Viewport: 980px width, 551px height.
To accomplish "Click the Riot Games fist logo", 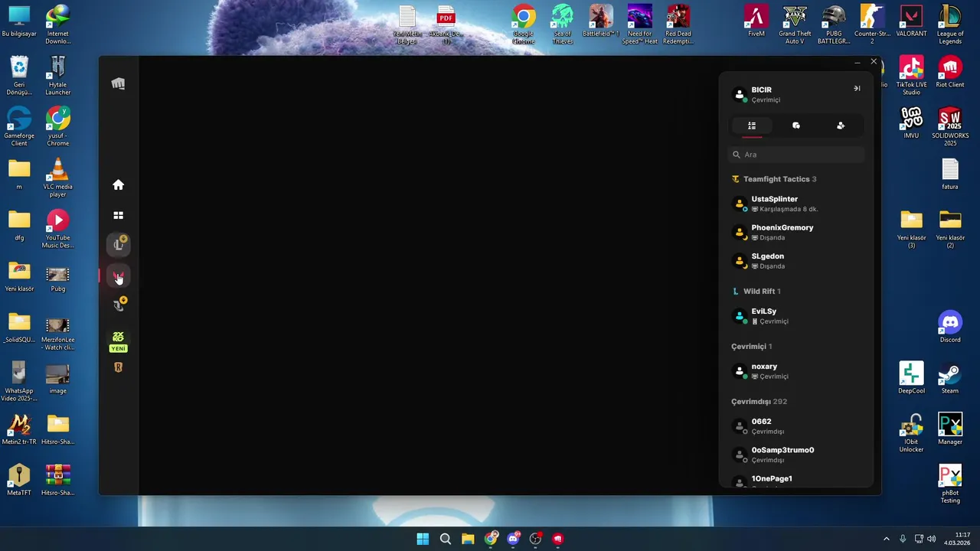I will (118, 83).
